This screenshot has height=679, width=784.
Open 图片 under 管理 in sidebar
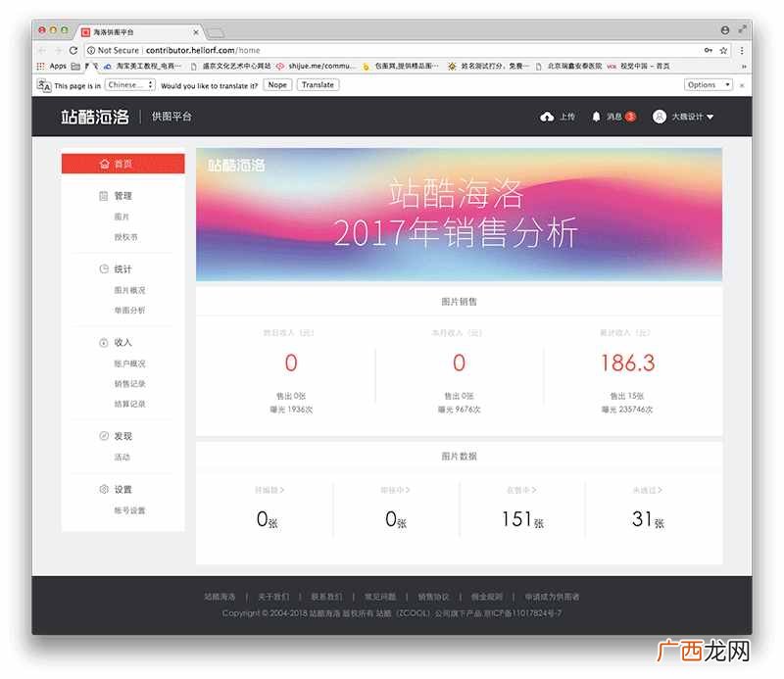[x=122, y=217]
